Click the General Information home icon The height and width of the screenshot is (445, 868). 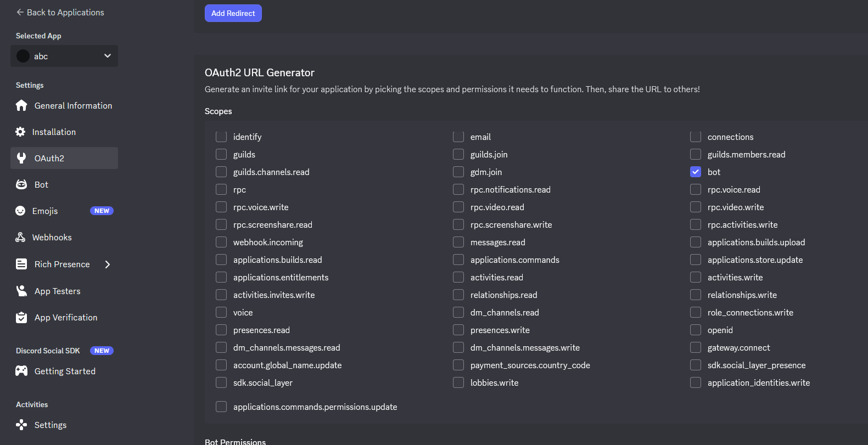pos(21,105)
